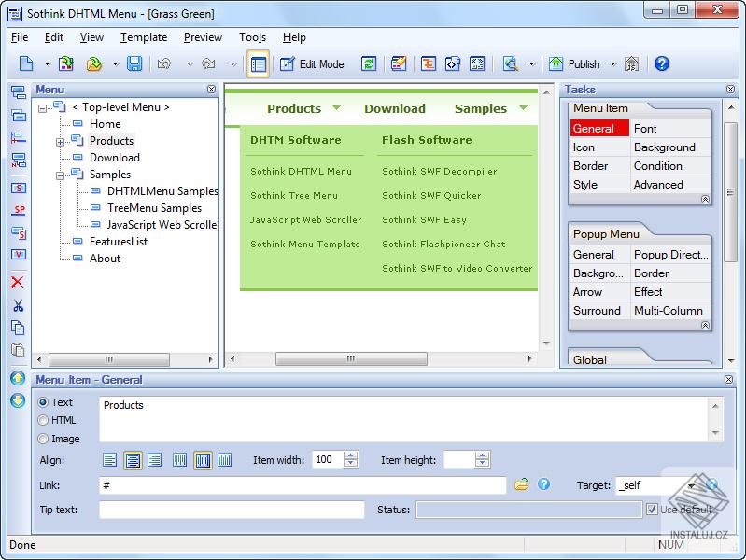Click the Edit Mode button
The height and width of the screenshot is (560, 746).
312,64
